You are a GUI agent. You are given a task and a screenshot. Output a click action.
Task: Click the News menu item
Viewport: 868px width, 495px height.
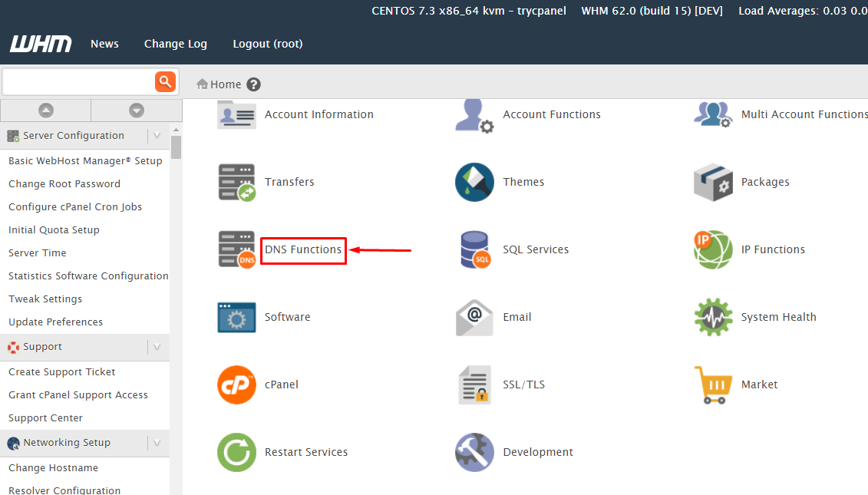click(104, 44)
